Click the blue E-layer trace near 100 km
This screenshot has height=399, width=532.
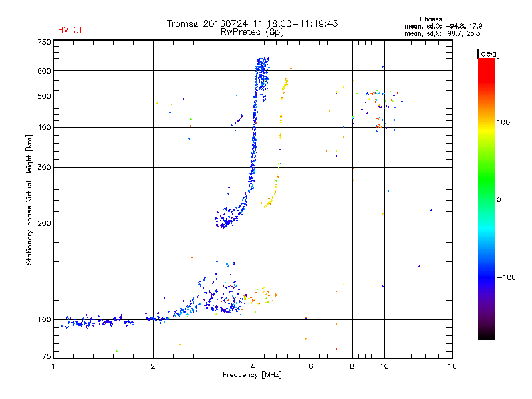coord(98,321)
